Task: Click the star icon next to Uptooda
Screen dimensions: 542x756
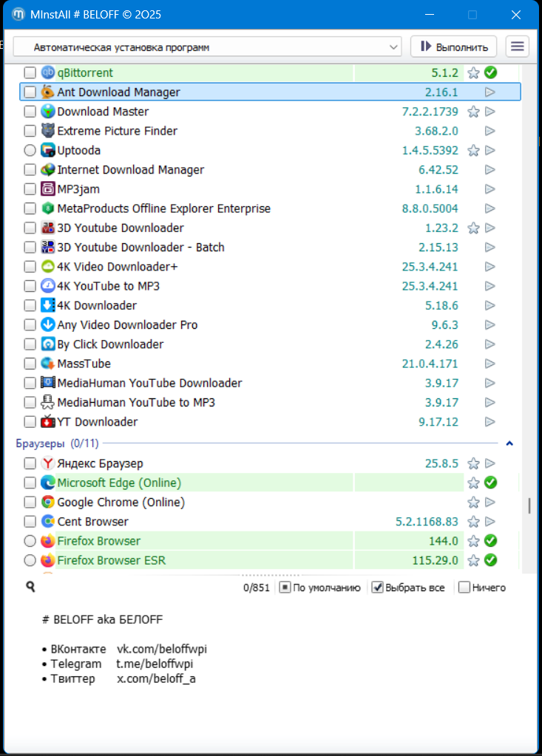Action: [473, 150]
